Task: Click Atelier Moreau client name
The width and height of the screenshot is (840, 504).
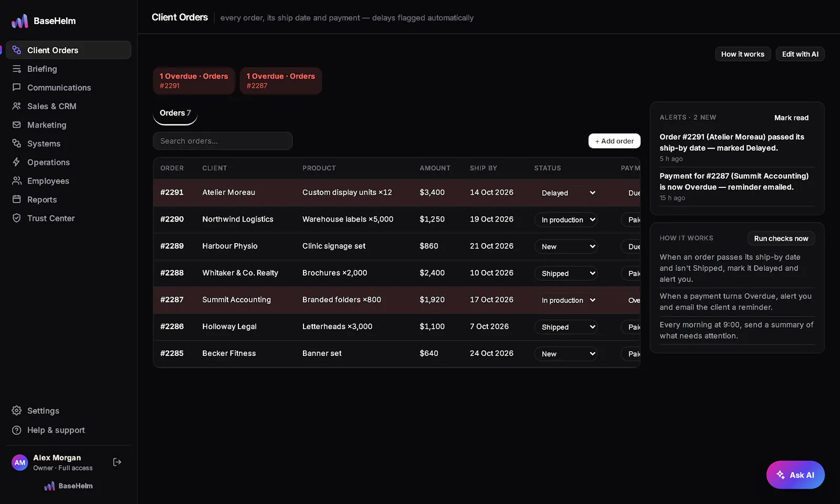Action: click(229, 193)
